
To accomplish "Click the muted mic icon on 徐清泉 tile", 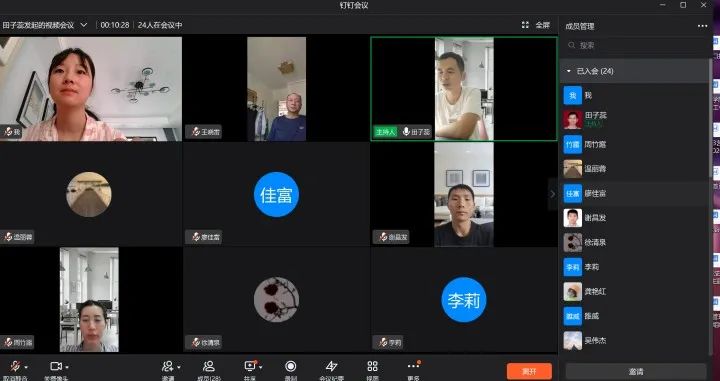I will coord(196,342).
